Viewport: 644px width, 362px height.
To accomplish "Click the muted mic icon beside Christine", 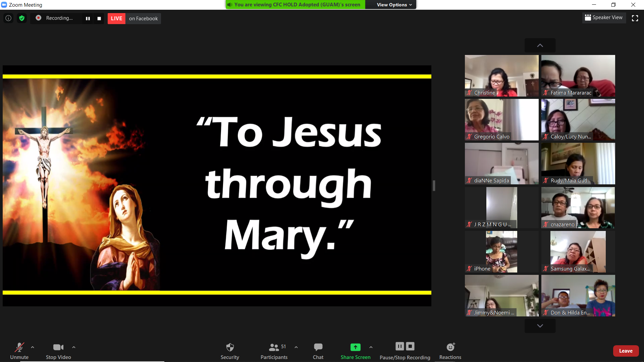I will pyautogui.click(x=469, y=93).
